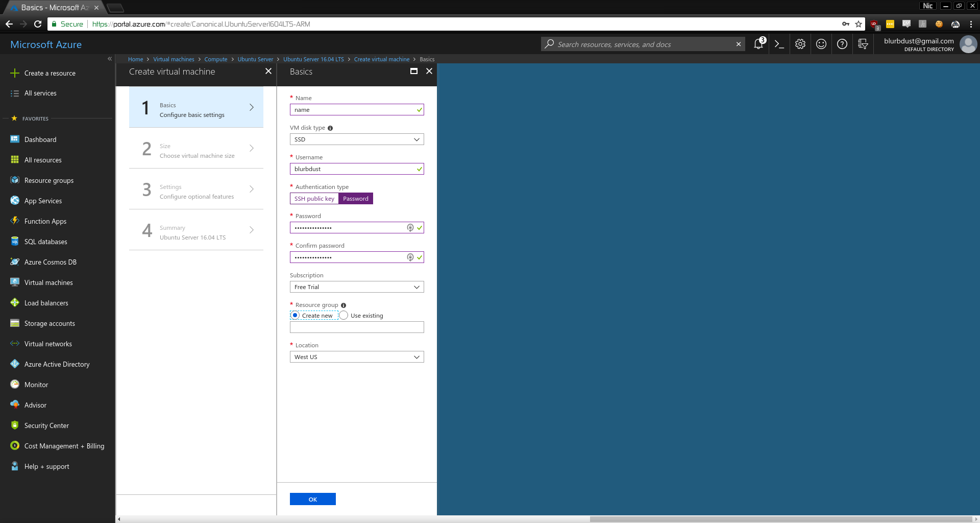
Task: Click the new resource group name field
Action: (x=357, y=327)
